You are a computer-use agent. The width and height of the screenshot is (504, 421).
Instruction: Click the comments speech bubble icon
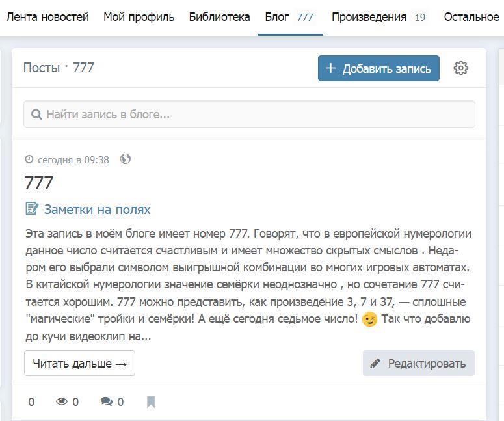tap(107, 402)
